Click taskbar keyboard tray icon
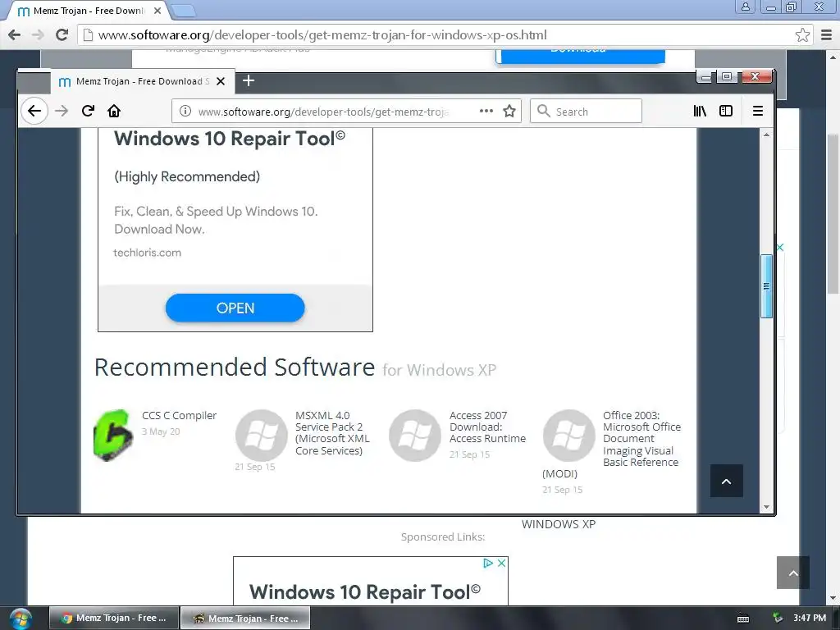This screenshot has height=630, width=840. click(x=743, y=619)
